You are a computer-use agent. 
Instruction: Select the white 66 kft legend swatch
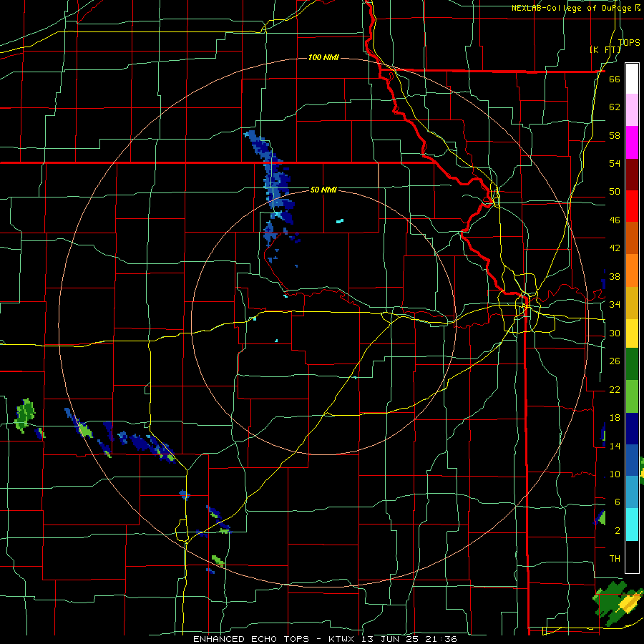point(632,79)
